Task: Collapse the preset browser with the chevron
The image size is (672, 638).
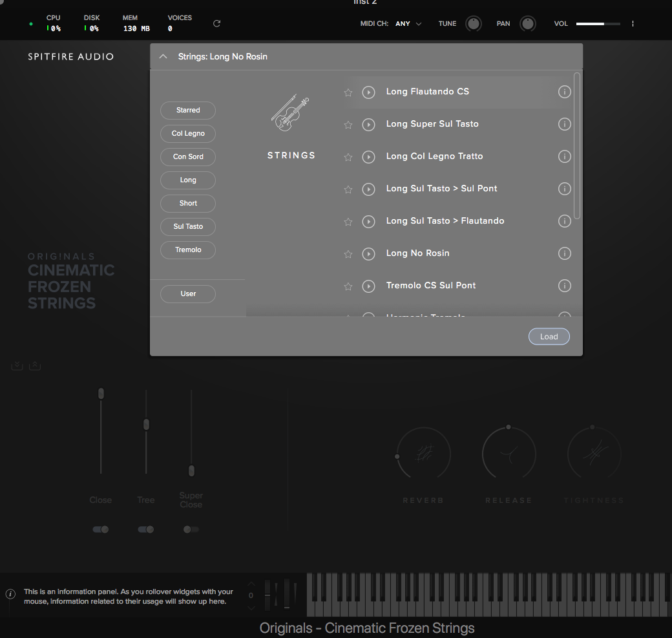Action: coord(163,56)
